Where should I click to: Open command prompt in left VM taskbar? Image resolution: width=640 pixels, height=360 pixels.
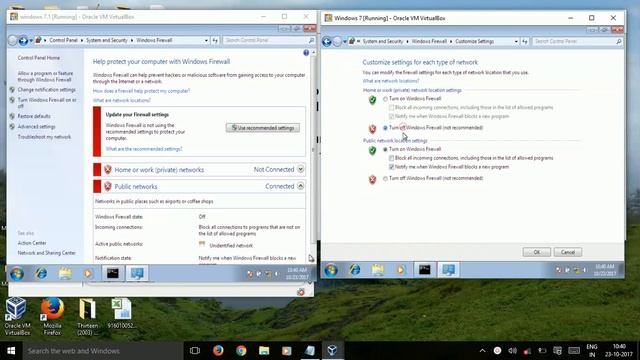113,273
